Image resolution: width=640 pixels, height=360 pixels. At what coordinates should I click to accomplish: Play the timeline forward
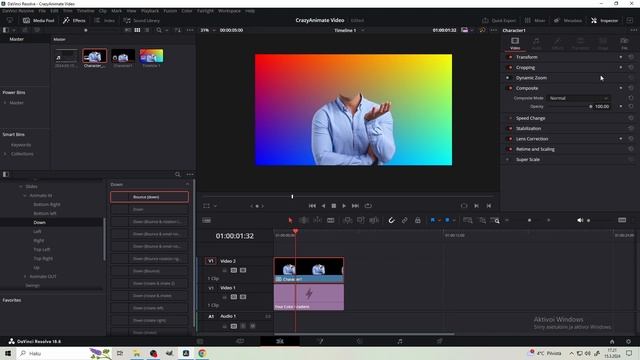coord(344,206)
